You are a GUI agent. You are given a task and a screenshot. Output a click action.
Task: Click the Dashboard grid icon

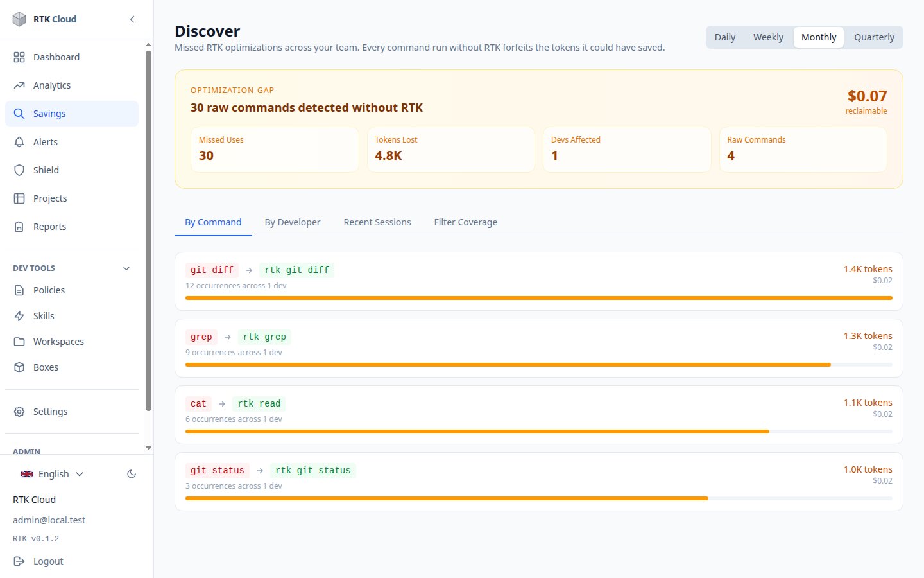coord(19,57)
